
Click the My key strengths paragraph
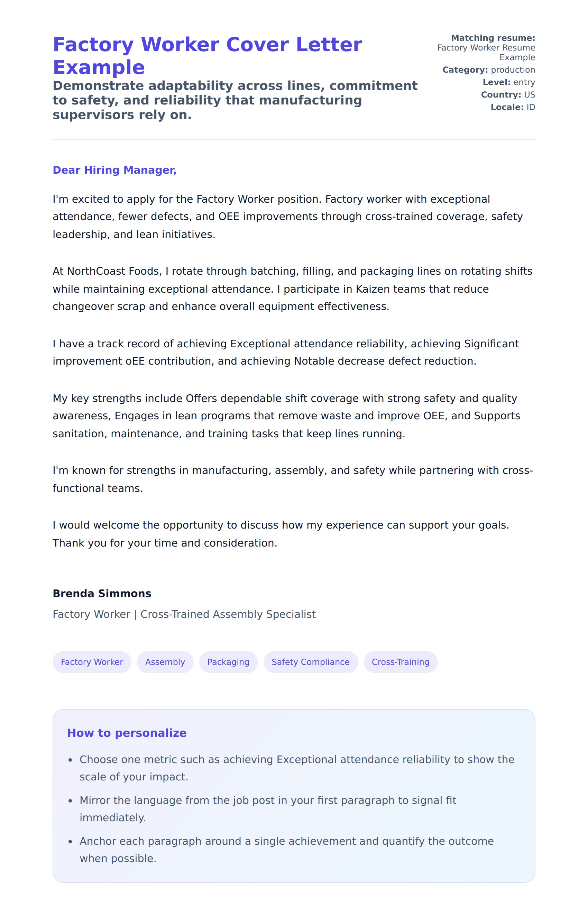[x=286, y=416]
